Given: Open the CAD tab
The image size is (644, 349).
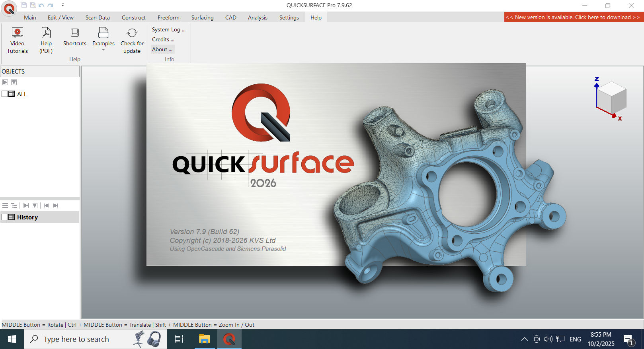Looking at the screenshot, I should [231, 17].
